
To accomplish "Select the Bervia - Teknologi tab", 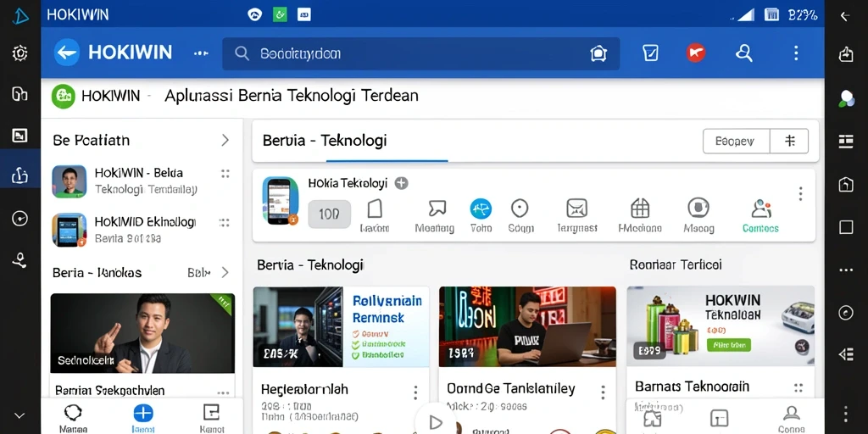I will point(325,141).
